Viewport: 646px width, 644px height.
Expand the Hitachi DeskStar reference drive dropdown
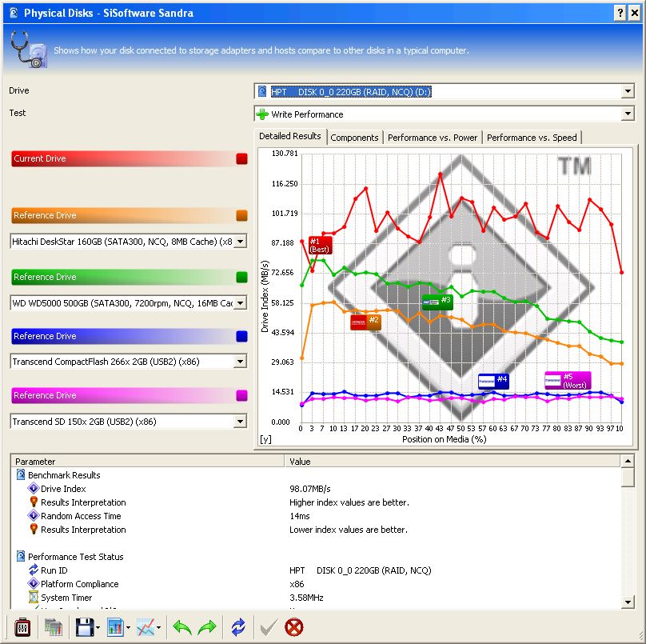(x=240, y=241)
